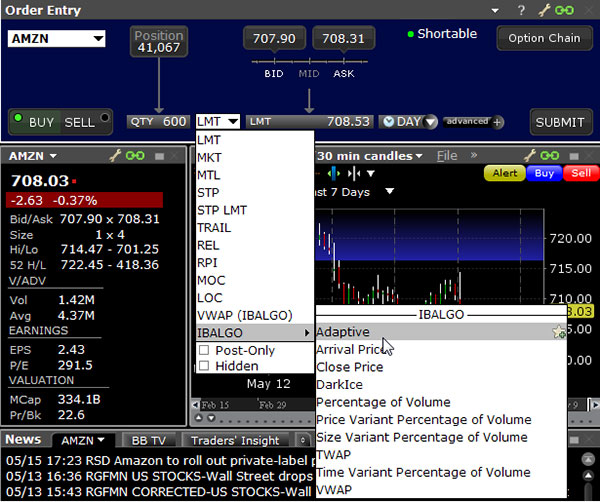Select TWAP algo from submenu
Viewport: 600px width, 502px height.
[441, 455]
